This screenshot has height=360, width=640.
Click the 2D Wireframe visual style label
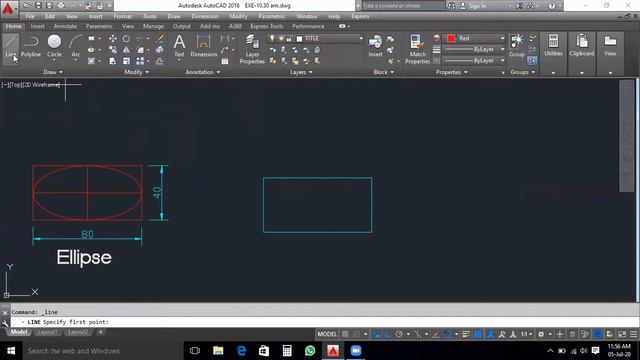click(x=42, y=85)
